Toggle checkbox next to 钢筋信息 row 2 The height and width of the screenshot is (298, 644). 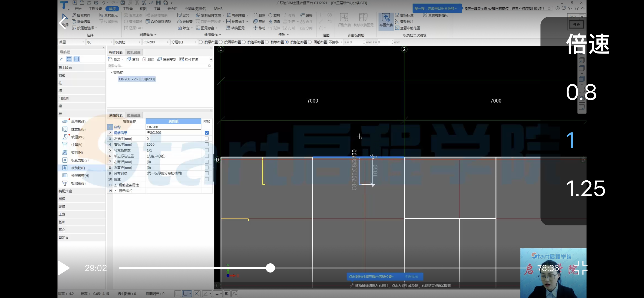pos(207,133)
